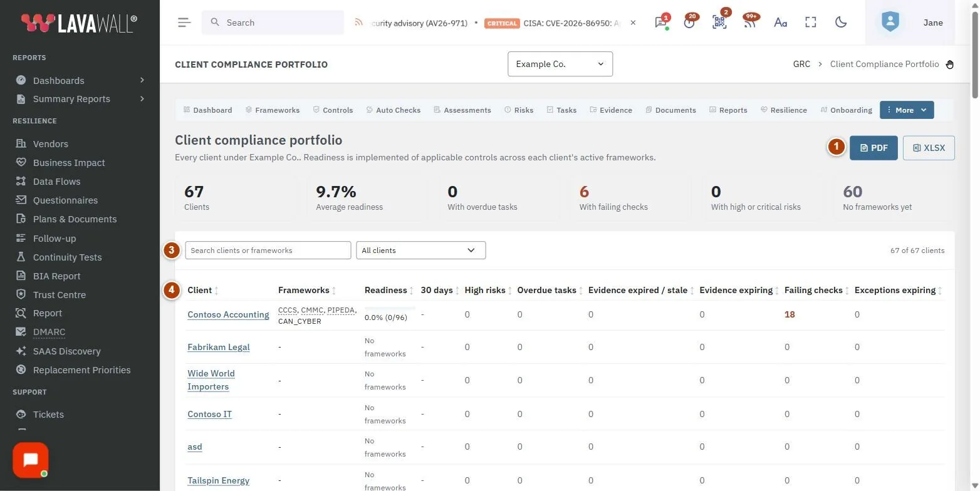Switch to the Resilience tab

point(783,110)
